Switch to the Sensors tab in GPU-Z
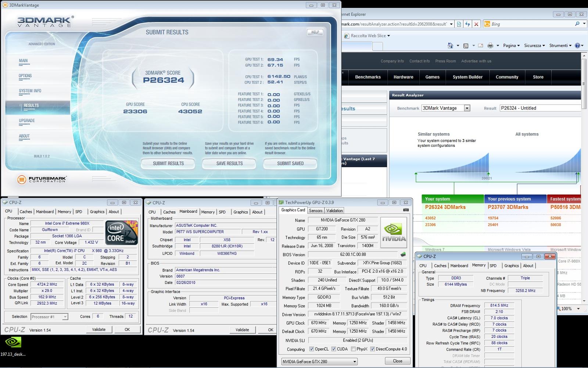The image size is (588, 368). coord(316,210)
